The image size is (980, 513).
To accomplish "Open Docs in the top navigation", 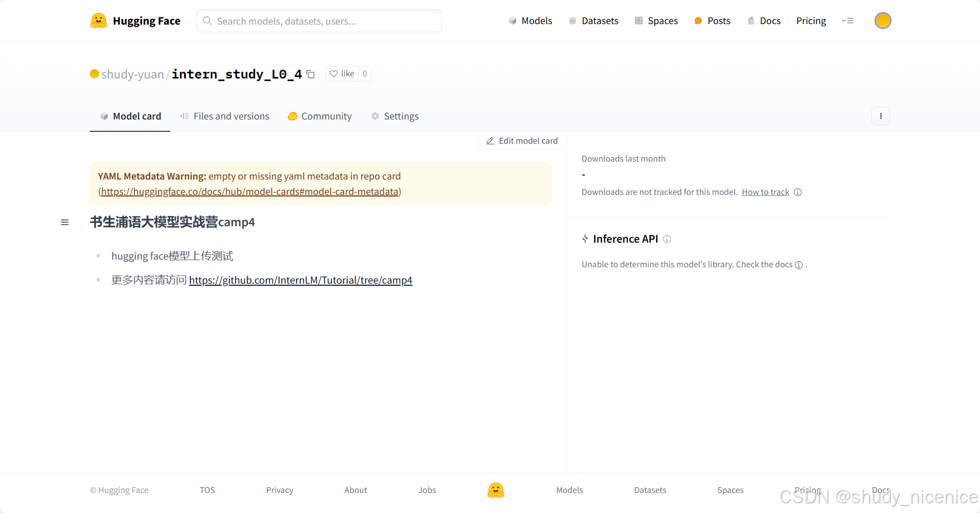I will (764, 21).
